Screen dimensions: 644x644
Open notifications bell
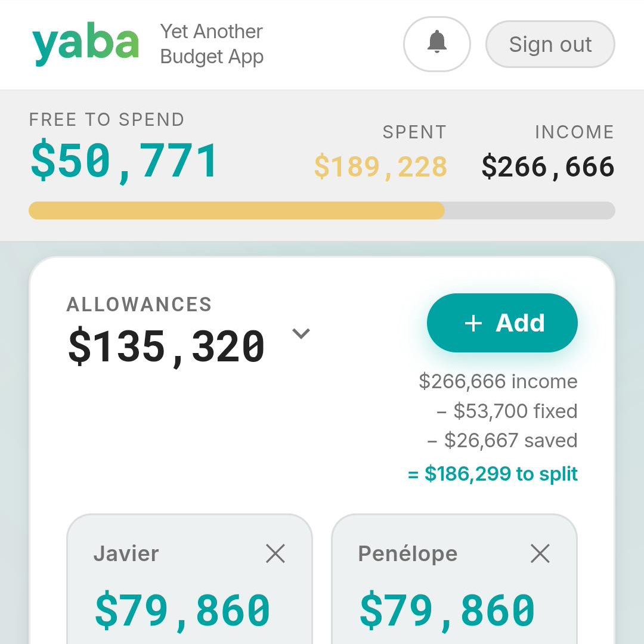tap(436, 44)
